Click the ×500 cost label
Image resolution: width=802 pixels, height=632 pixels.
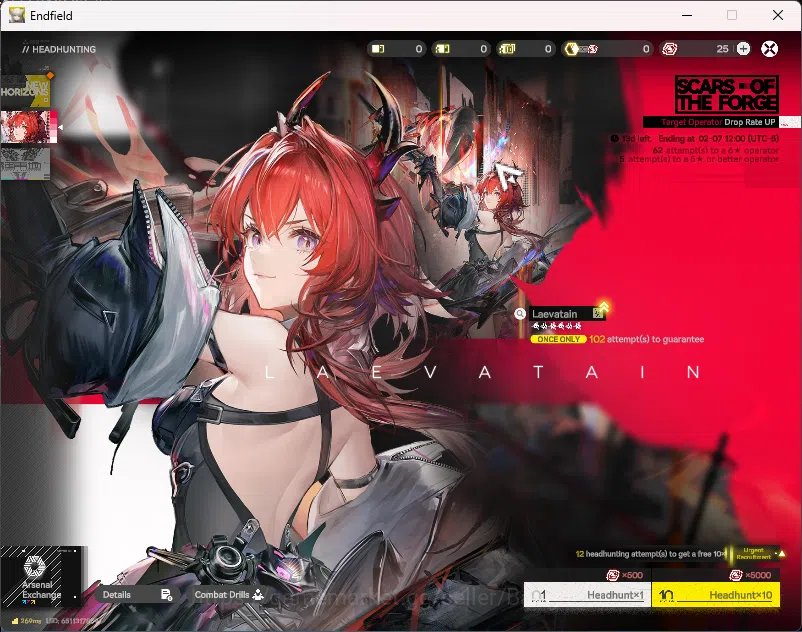(625, 575)
